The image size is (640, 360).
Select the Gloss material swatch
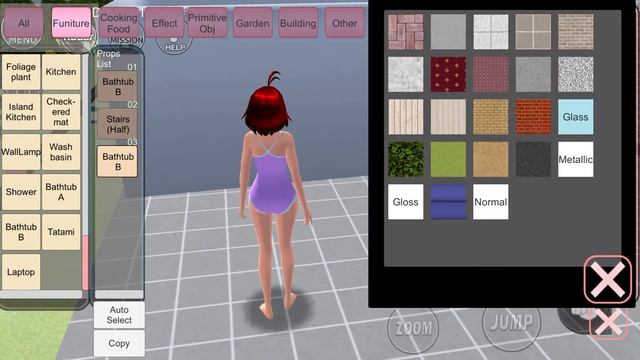tap(406, 202)
